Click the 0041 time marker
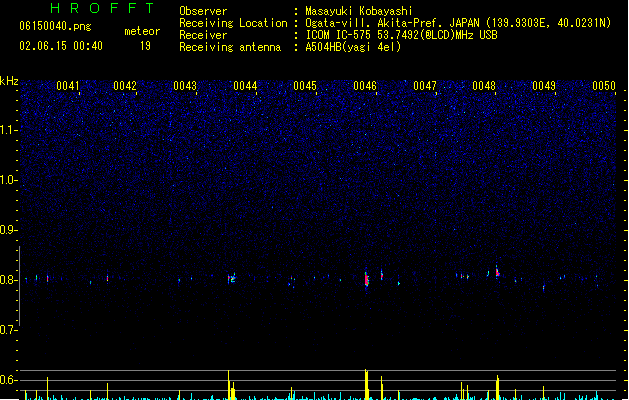 (x=68, y=86)
